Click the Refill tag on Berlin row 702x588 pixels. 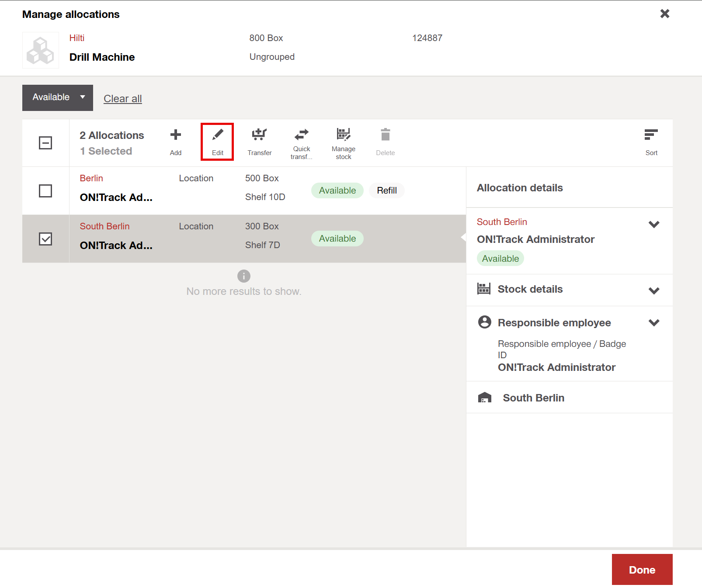point(386,190)
